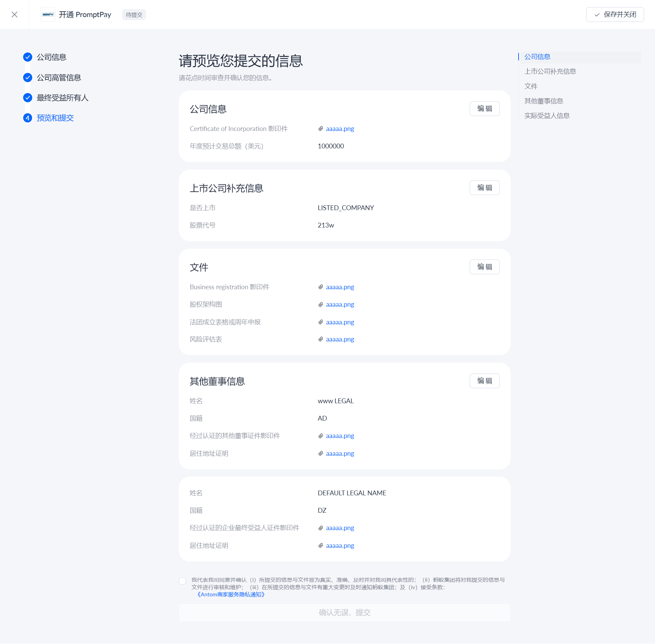Click the 公司高管信息 step checkmark icon

(x=28, y=77)
